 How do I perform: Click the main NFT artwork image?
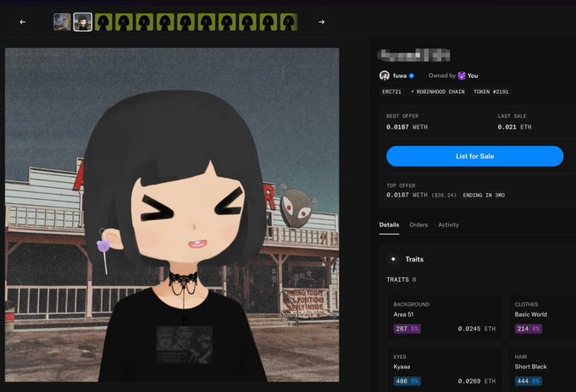[x=172, y=215]
